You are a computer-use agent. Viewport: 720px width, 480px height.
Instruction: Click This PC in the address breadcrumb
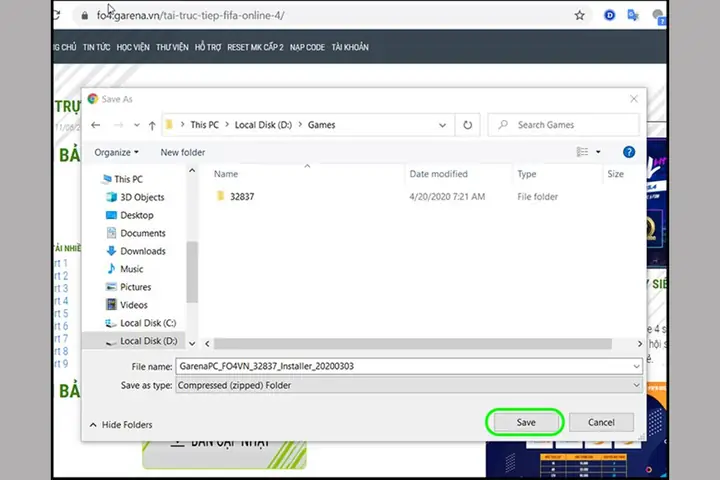(204, 125)
